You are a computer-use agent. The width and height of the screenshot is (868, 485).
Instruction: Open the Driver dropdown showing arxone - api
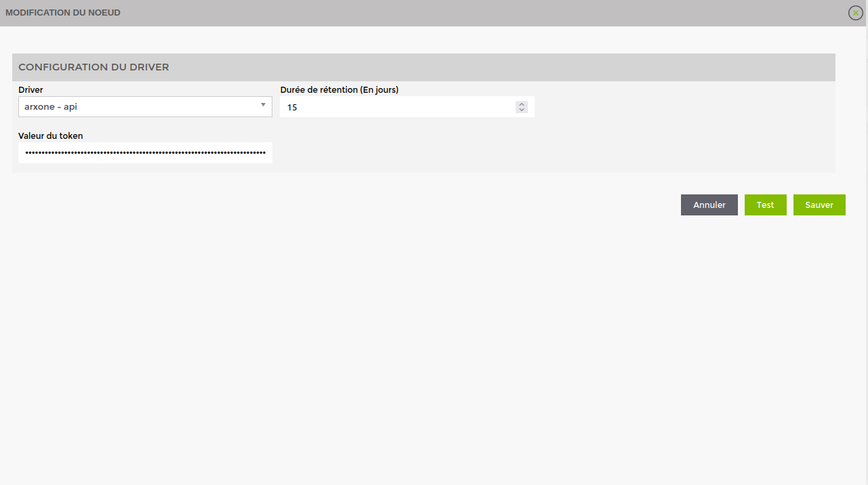145,106
